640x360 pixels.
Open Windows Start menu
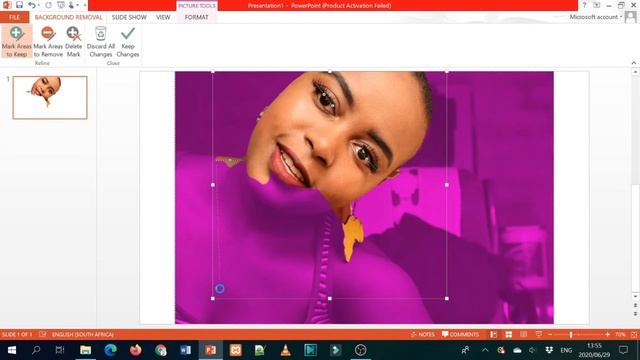[11, 350]
